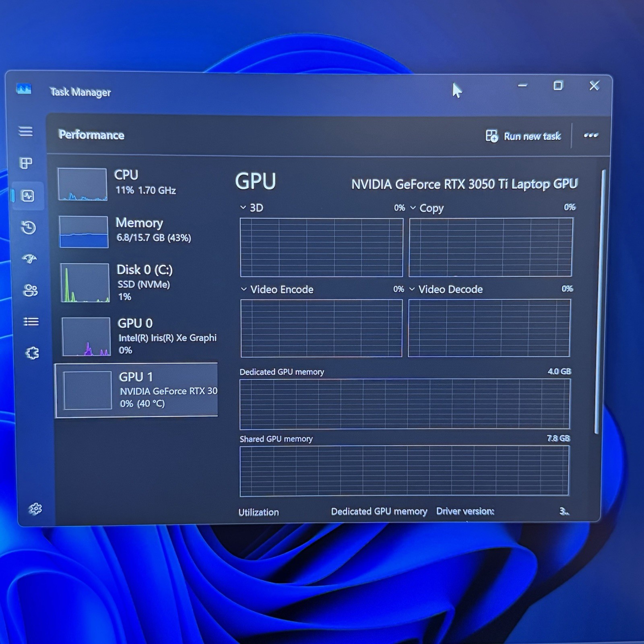This screenshot has height=644, width=644.
Task: Click the Performance page heading
Action: 91,135
